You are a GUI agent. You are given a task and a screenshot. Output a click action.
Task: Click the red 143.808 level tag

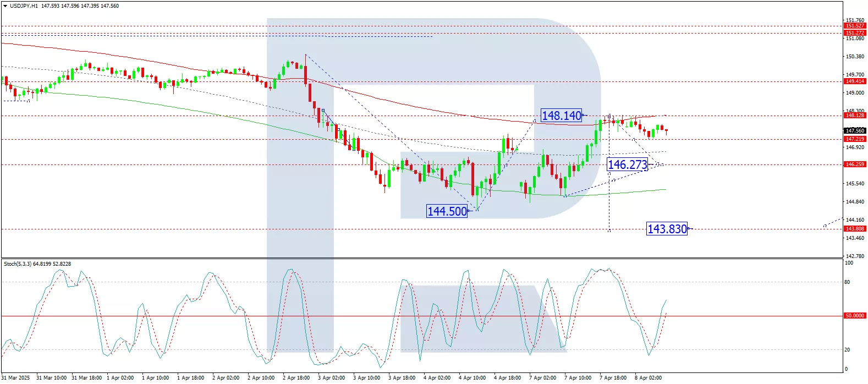(x=855, y=229)
